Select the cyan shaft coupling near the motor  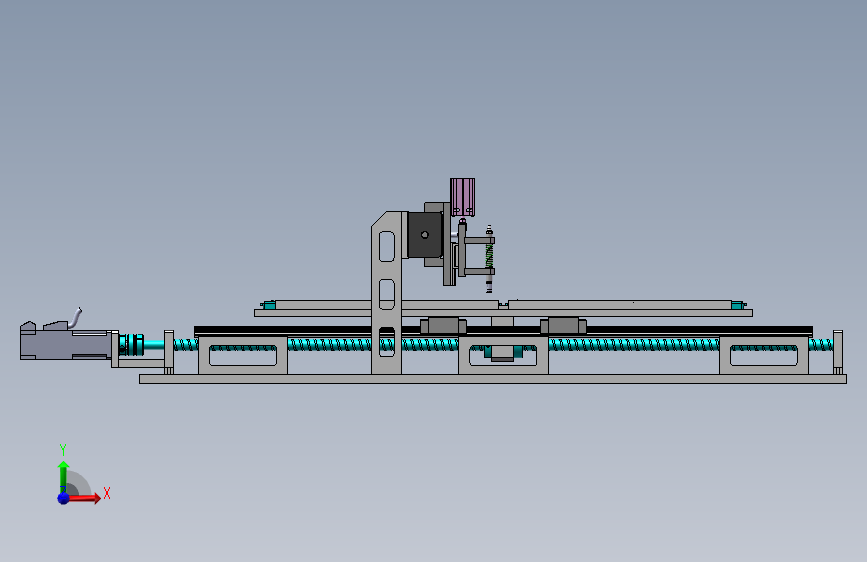tap(132, 345)
